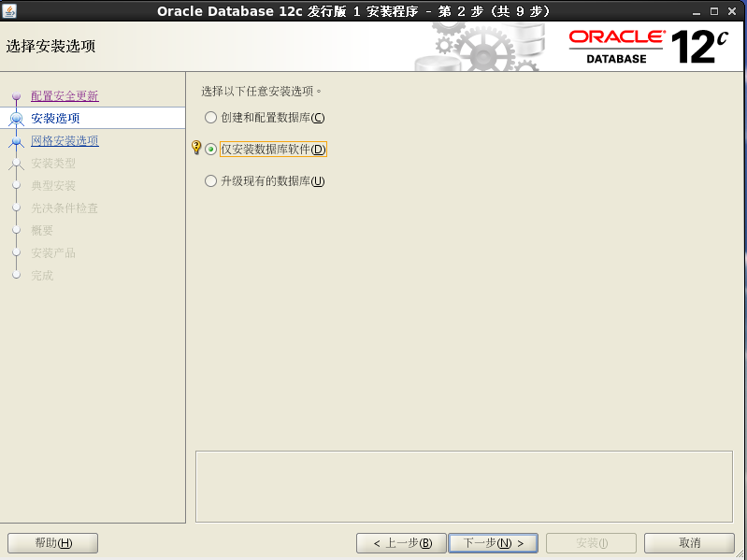Viewport: 747px width, 560px height.
Task: Click the disabled 安装(I) button
Action: coord(591,543)
